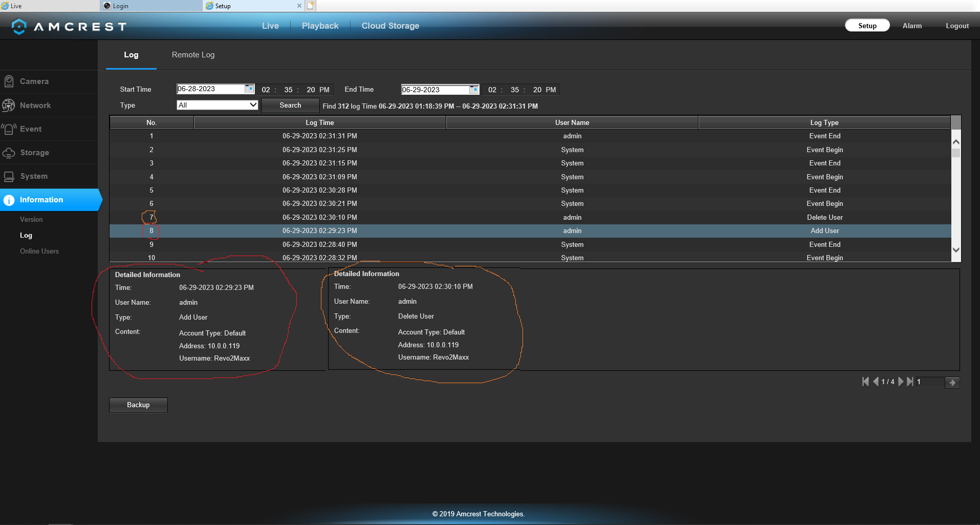Open Cloud Storage menu
Viewport: 980px width, 525px height.
pos(390,26)
